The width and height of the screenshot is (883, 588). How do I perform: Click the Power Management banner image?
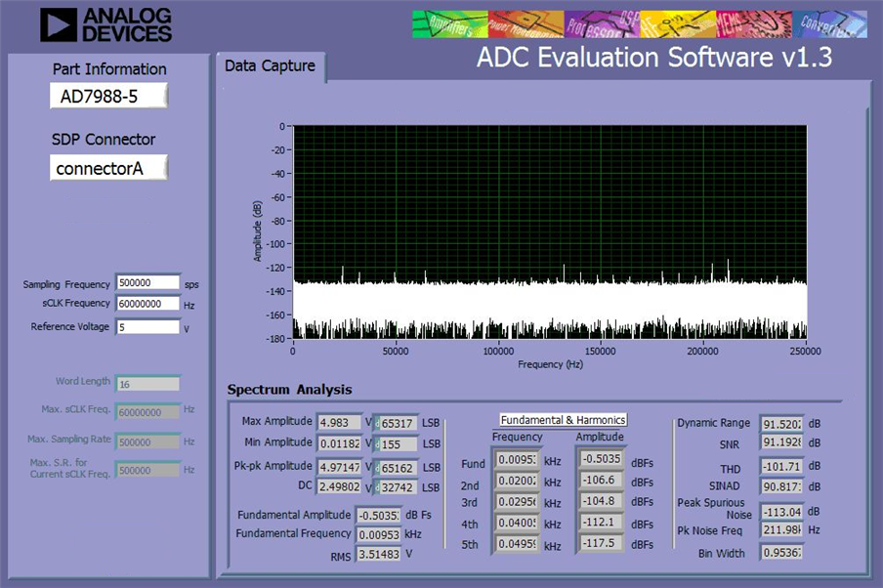click(x=526, y=24)
